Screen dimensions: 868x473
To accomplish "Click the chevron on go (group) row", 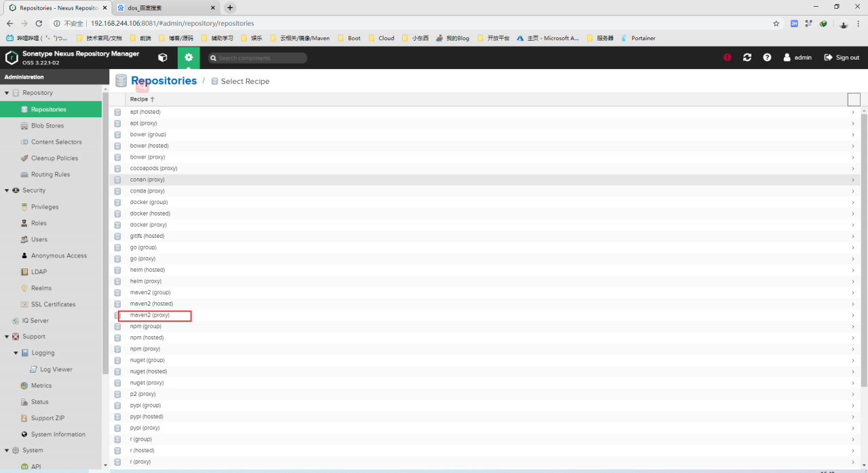I will (x=853, y=247).
